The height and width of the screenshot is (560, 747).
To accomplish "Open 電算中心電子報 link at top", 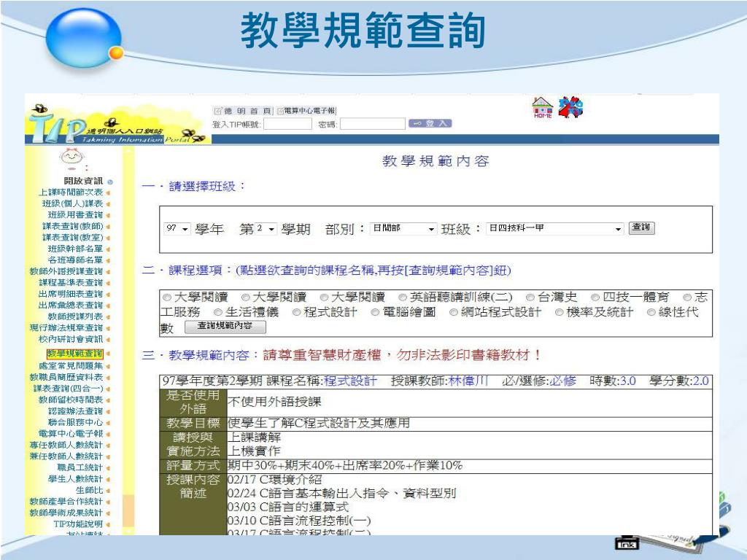I will (306, 111).
